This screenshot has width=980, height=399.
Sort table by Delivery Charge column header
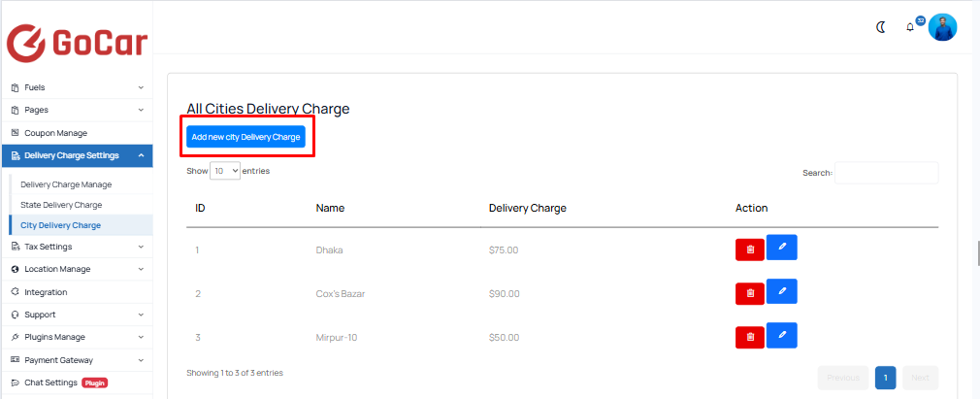(528, 209)
